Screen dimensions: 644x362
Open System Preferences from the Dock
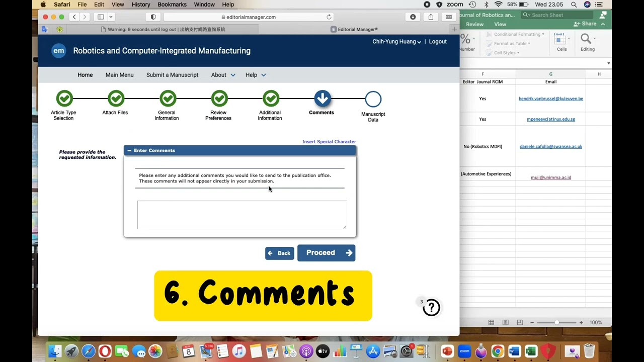point(406,351)
